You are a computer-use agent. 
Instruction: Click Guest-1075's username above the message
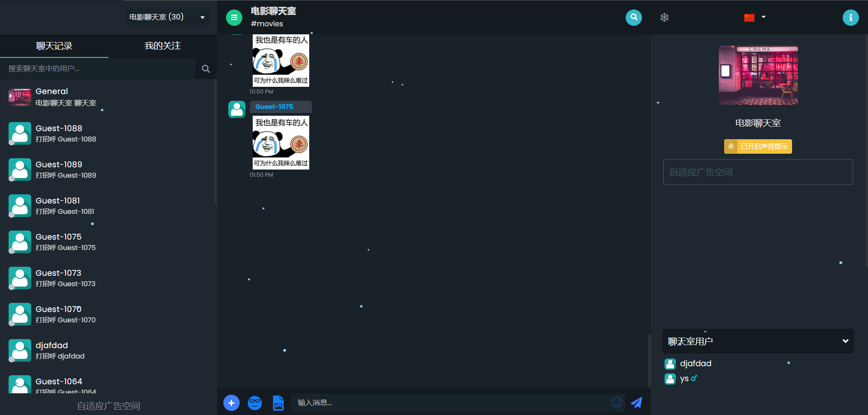(274, 107)
